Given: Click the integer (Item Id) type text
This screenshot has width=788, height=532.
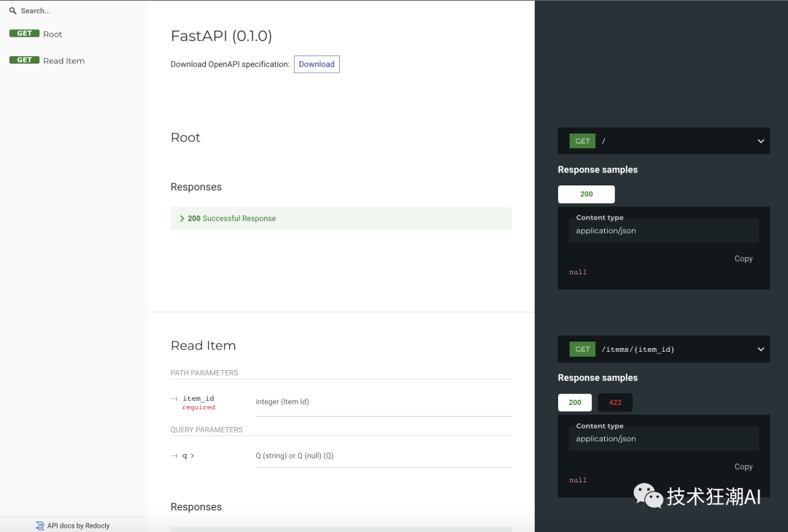Looking at the screenshot, I should [282, 402].
